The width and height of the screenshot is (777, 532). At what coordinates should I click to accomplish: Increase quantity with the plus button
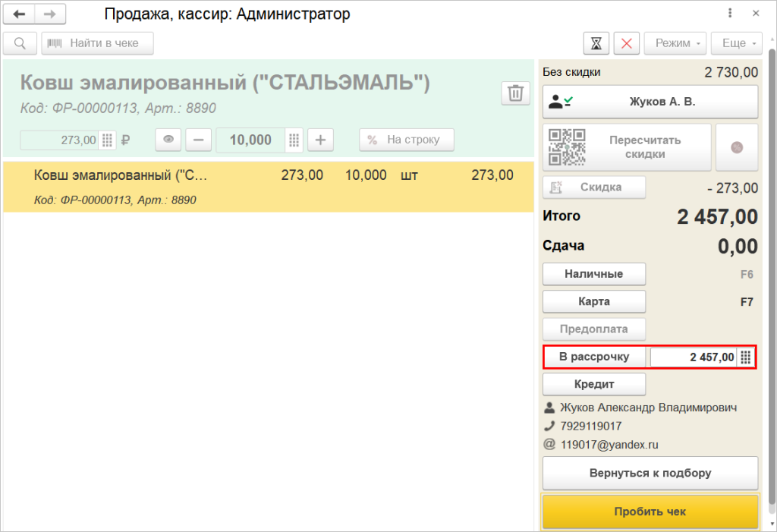320,140
